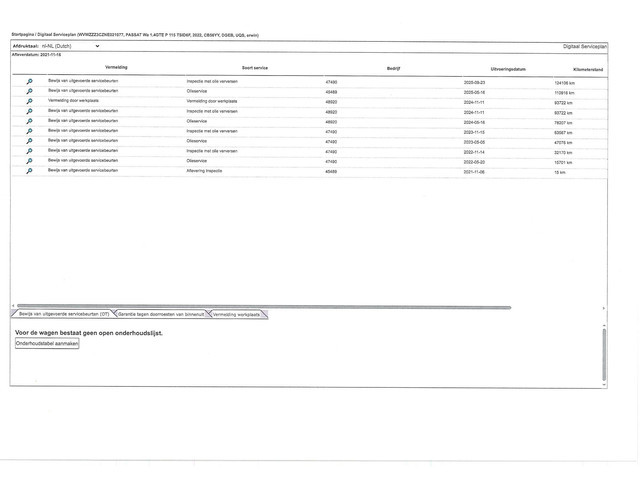
Task: Open magnifier for the 2024-11-11 Inspectie row
Action: [29, 112]
